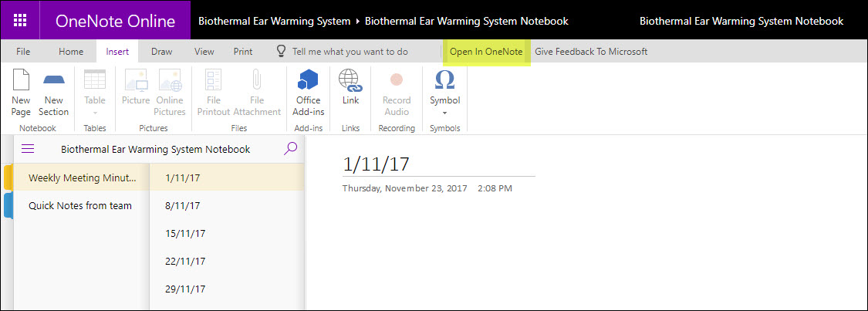Screen dimensions: 868x311
Task: Switch to the Home tab
Action: coord(71,52)
